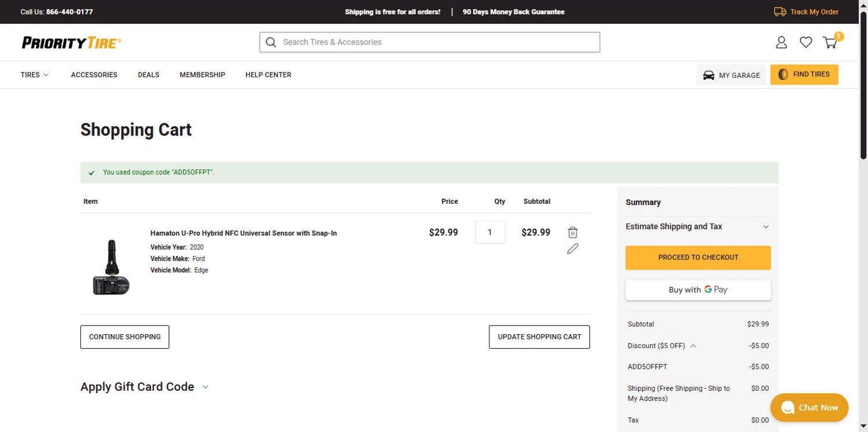Viewport: 868px width, 432px height.
Task: Click the quantity field for the sensor
Action: click(490, 232)
